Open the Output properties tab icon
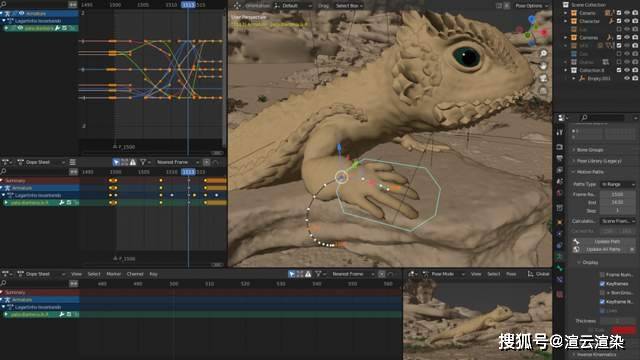The width and height of the screenshot is (640, 360). tap(560, 158)
